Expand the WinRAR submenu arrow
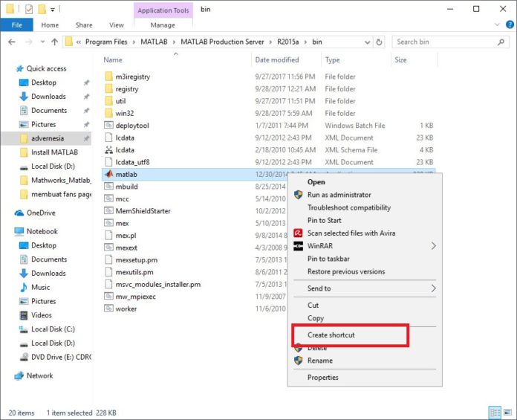 433,246
